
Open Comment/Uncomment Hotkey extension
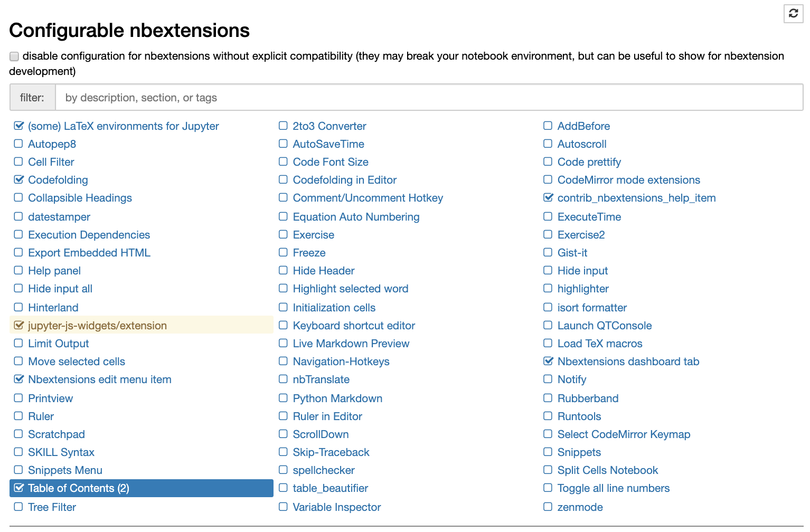pyautogui.click(x=368, y=198)
